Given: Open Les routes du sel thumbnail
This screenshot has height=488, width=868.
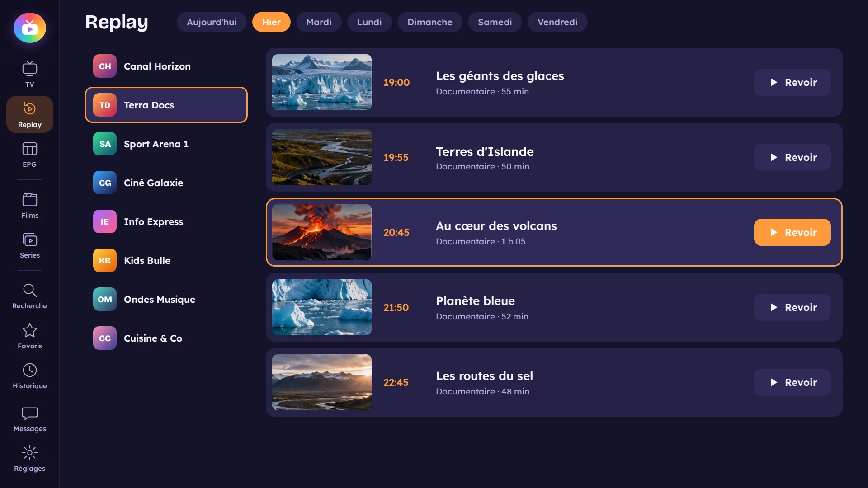Looking at the screenshot, I should pos(322,382).
